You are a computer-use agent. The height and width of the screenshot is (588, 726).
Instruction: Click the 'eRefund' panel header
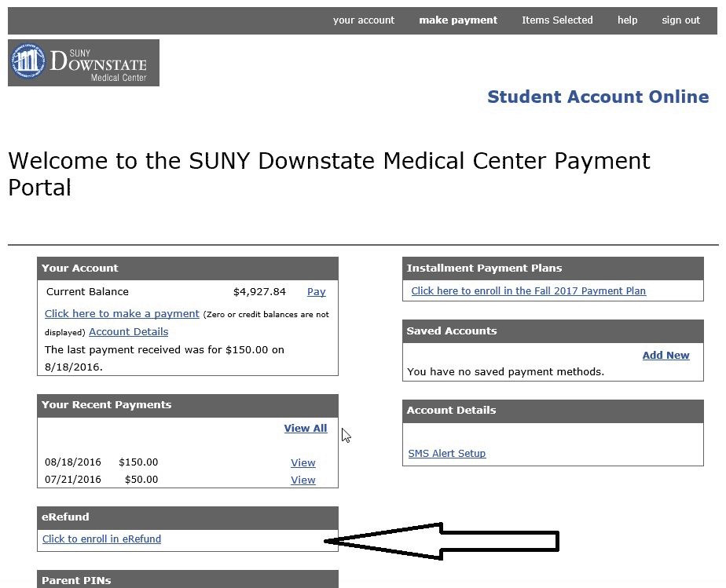coord(188,517)
